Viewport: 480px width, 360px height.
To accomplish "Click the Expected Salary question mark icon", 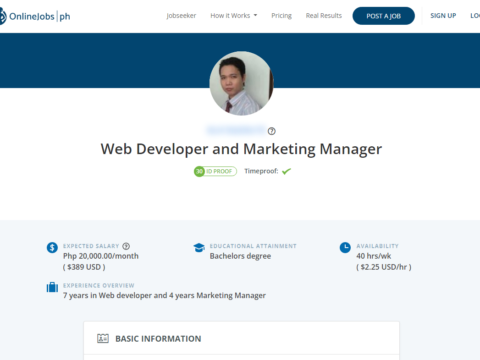I will click(126, 246).
